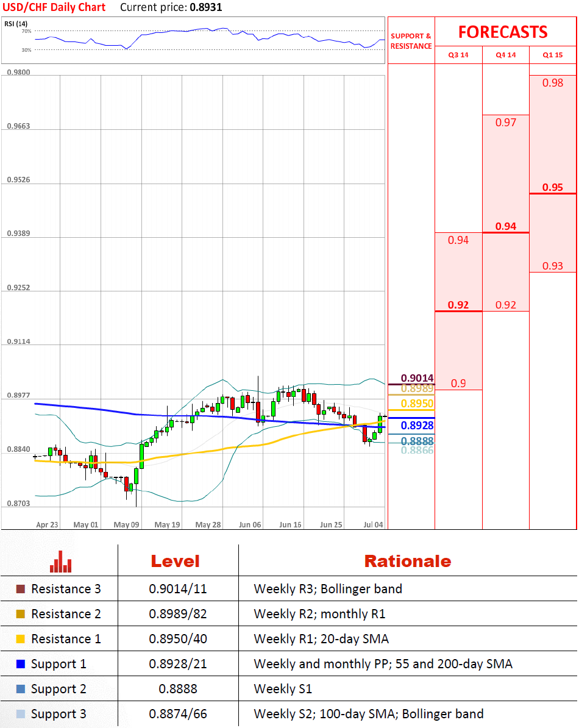Click the Support 3 light-blue color swatch

click(x=20, y=714)
